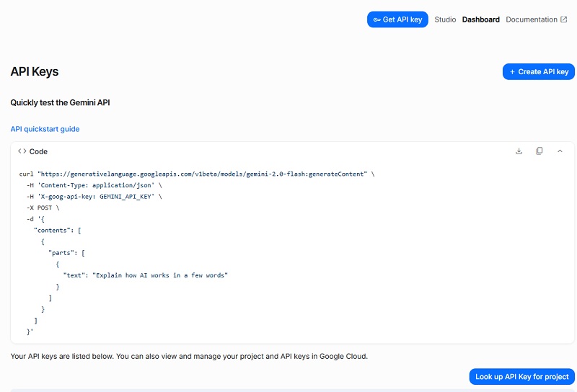Viewport: 577px width, 392px height.
Task: Download the curl code snippet
Action: coord(519,151)
